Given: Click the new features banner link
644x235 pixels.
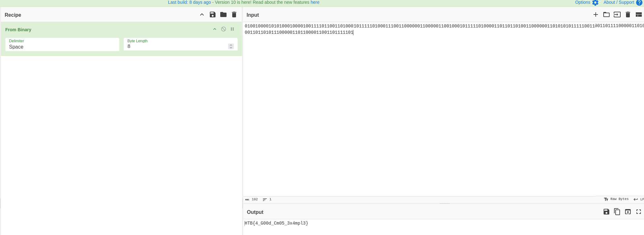Looking at the screenshot, I should point(315,2).
